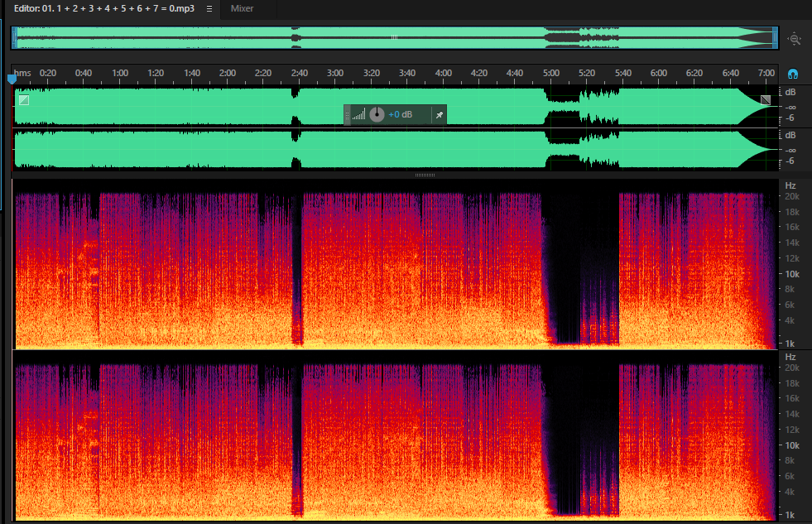812x524 pixels.
Task: Select the Editor 01. 1 + 2 + 3 tab
Action: pos(104,9)
